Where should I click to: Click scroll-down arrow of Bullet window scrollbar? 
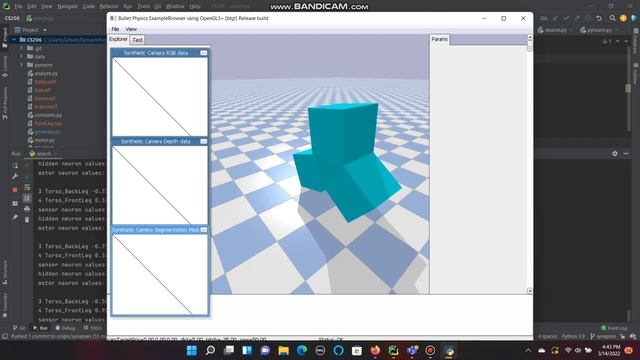click(x=529, y=291)
